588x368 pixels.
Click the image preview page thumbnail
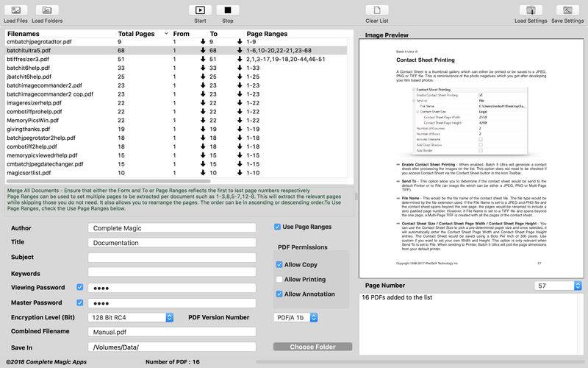471,158
